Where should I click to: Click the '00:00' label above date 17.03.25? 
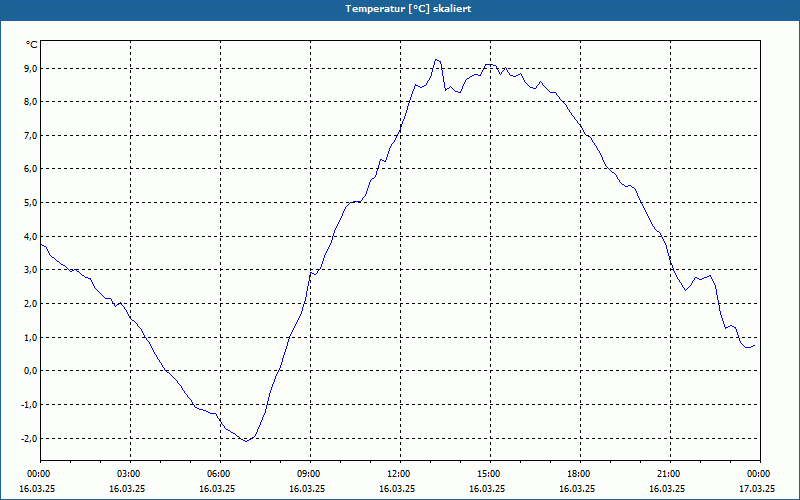pyautogui.click(x=760, y=474)
